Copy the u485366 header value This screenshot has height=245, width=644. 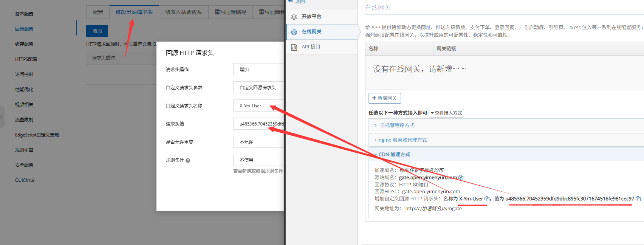[x=638, y=199]
